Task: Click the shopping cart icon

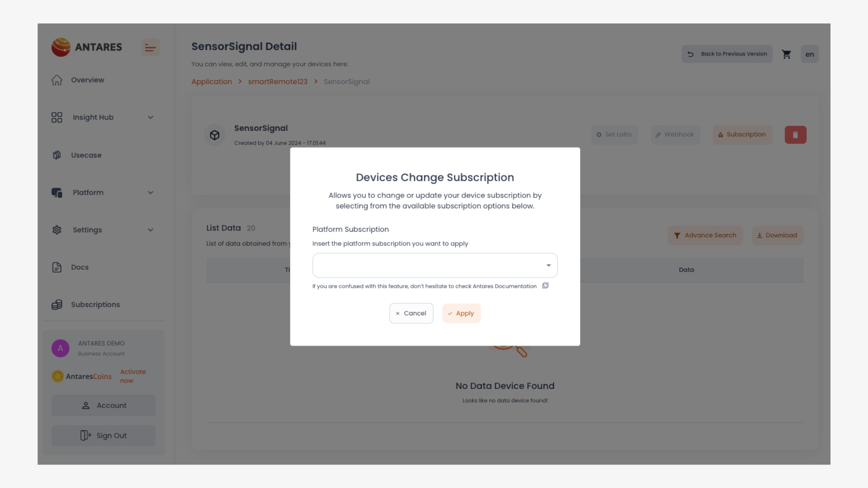Action: coord(787,54)
